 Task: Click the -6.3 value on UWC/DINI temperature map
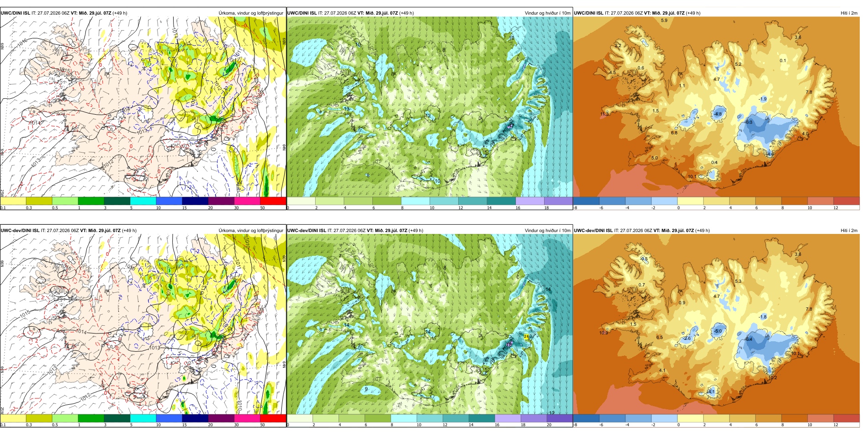coord(749,122)
